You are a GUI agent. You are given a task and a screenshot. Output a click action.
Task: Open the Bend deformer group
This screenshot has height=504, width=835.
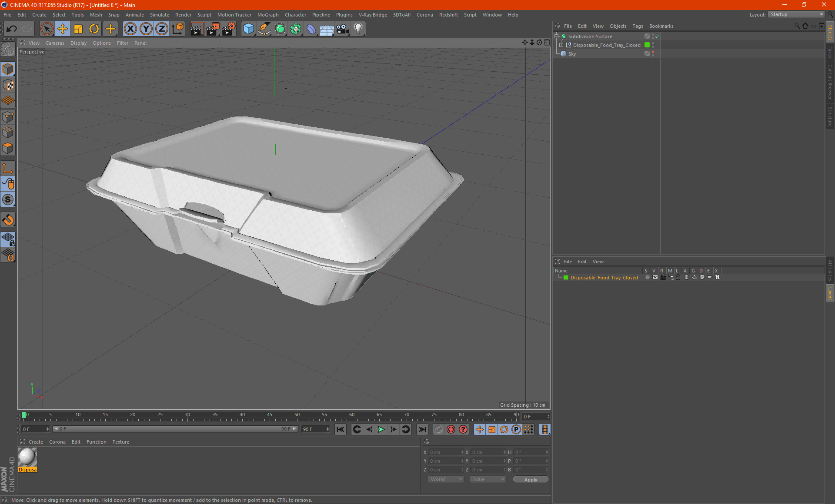311,29
